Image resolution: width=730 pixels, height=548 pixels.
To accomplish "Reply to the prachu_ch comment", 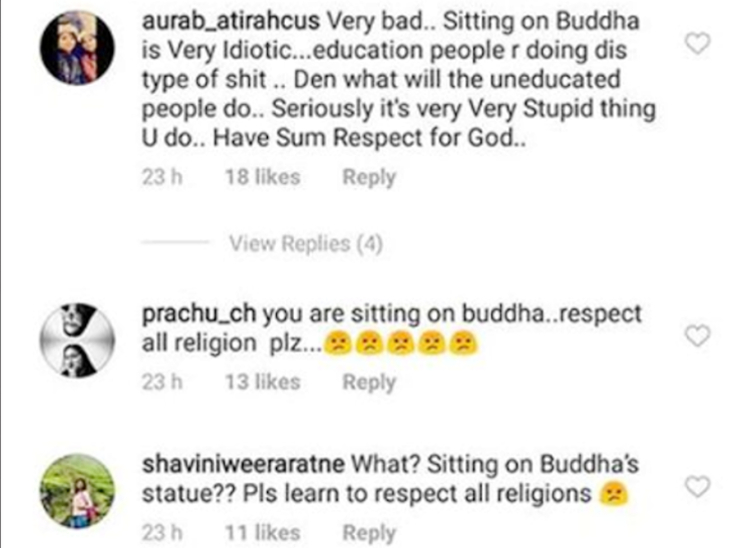I will pyautogui.click(x=369, y=382).
